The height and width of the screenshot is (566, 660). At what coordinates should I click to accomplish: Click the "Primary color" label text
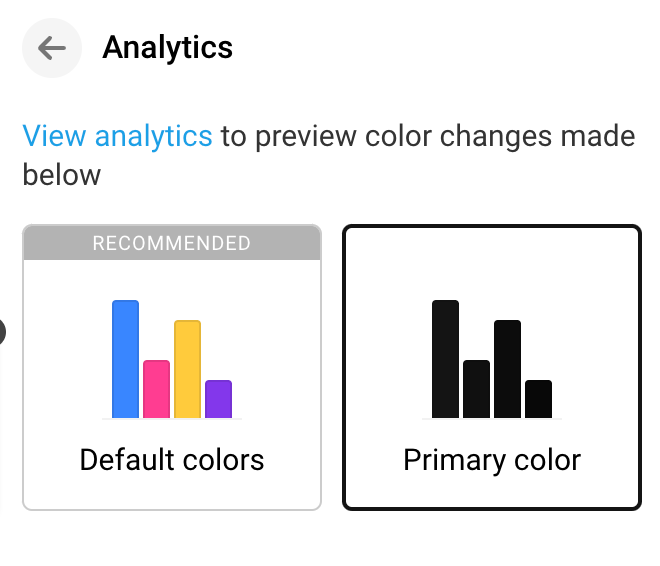click(491, 460)
